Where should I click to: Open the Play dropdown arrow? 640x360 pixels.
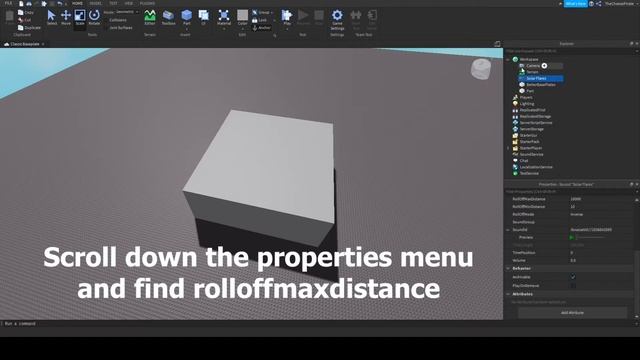click(287, 29)
